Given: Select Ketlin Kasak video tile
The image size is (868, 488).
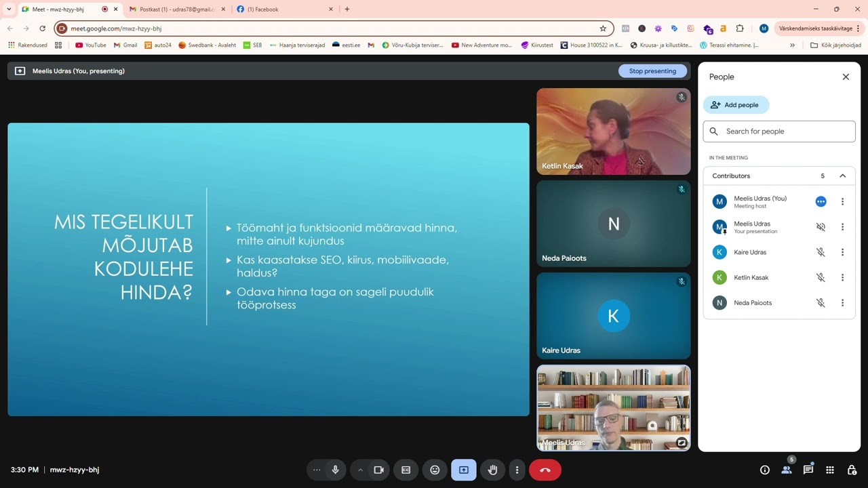Looking at the screenshot, I should pos(614,131).
